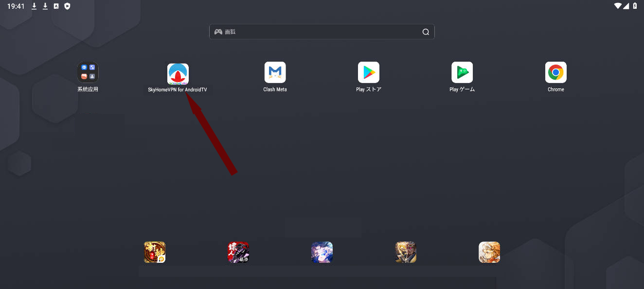The width and height of the screenshot is (644, 289).
Task: Open the Clash Meta app
Action: [x=275, y=72]
